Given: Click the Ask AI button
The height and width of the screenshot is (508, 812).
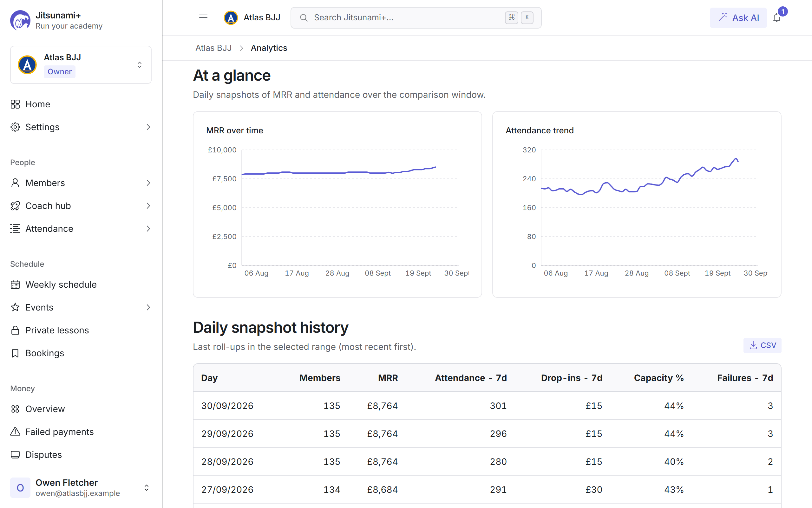Looking at the screenshot, I should coord(738,18).
